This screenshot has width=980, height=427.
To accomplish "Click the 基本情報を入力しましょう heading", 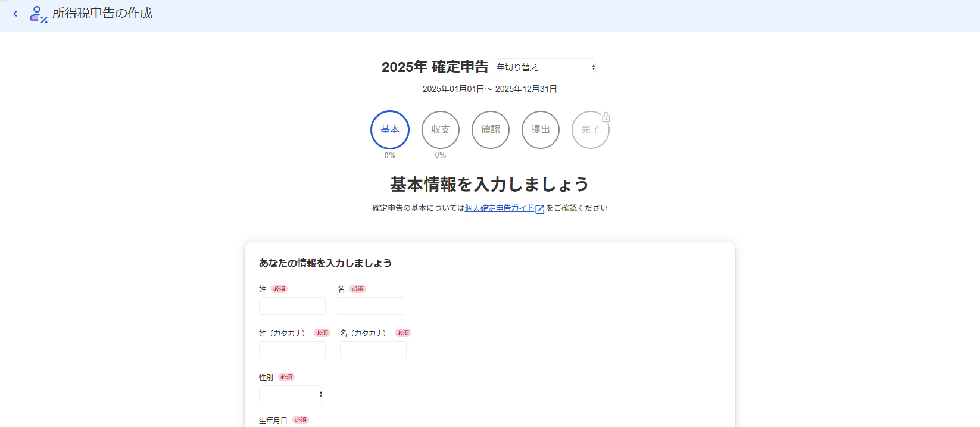I will tap(490, 185).
